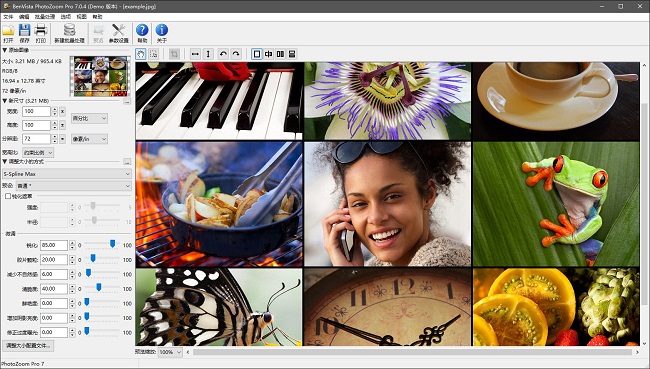Open the 编辑 menu
Image resolution: width=650 pixels, height=369 pixels.
coord(24,17)
